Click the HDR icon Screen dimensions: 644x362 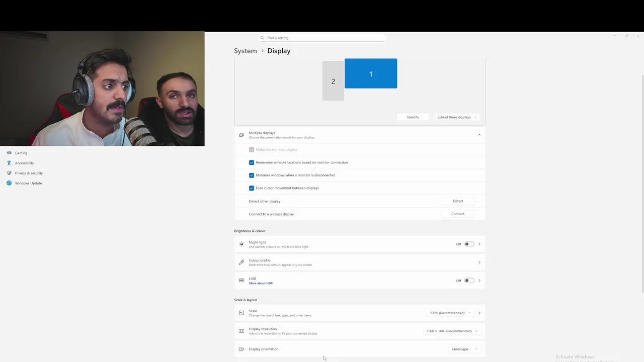pyautogui.click(x=242, y=281)
